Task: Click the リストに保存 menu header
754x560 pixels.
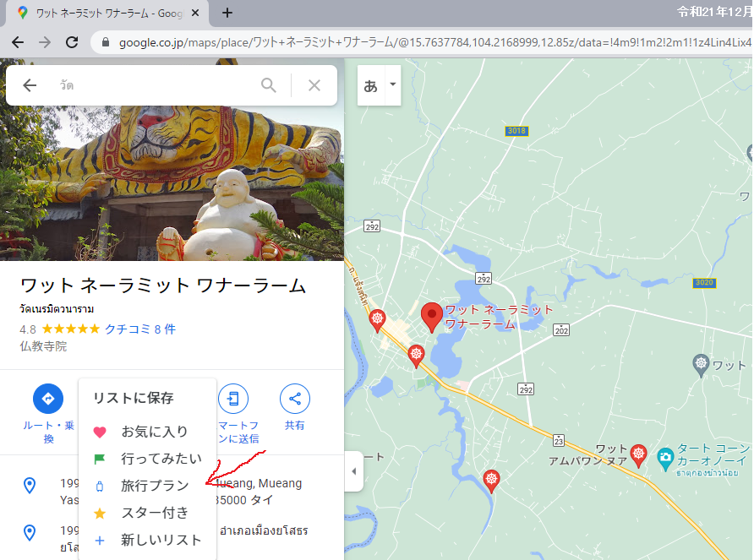Action: pyautogui.click(x=134, y=398)
